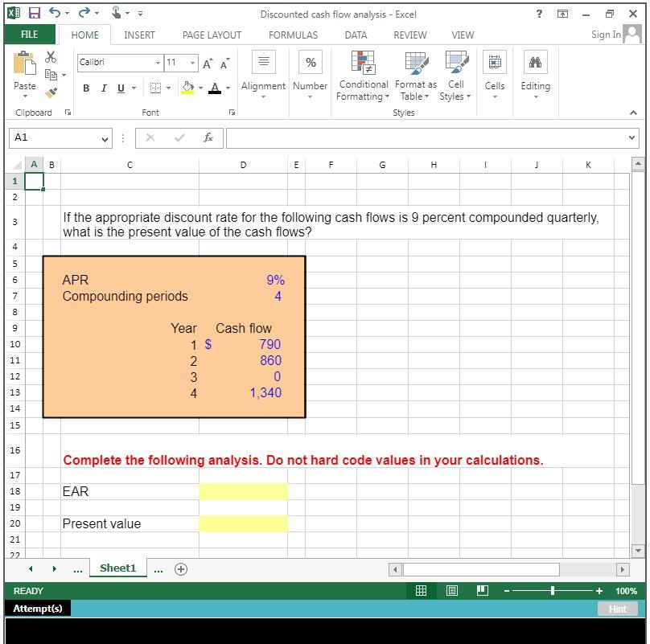Switch to Normal view in status bar

point(421,591)
